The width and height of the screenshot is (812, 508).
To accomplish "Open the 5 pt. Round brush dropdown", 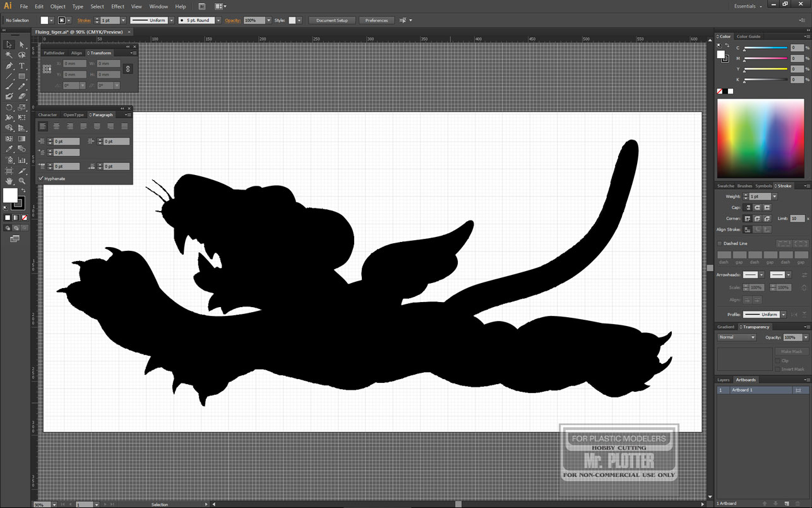I will [218, 20].
